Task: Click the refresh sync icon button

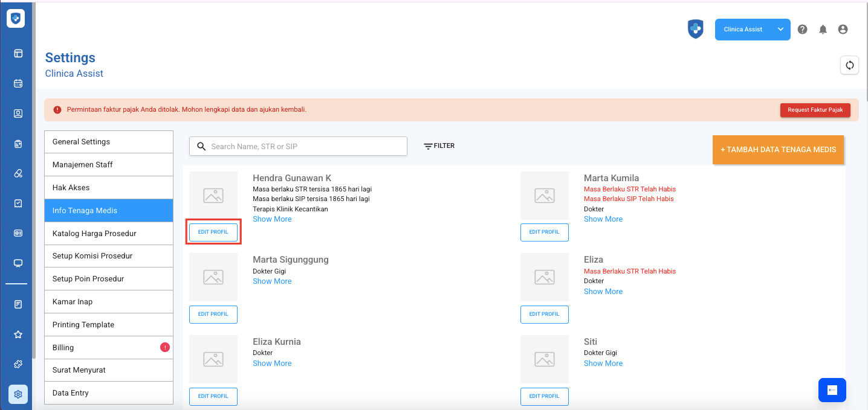Action: [849, 65]
